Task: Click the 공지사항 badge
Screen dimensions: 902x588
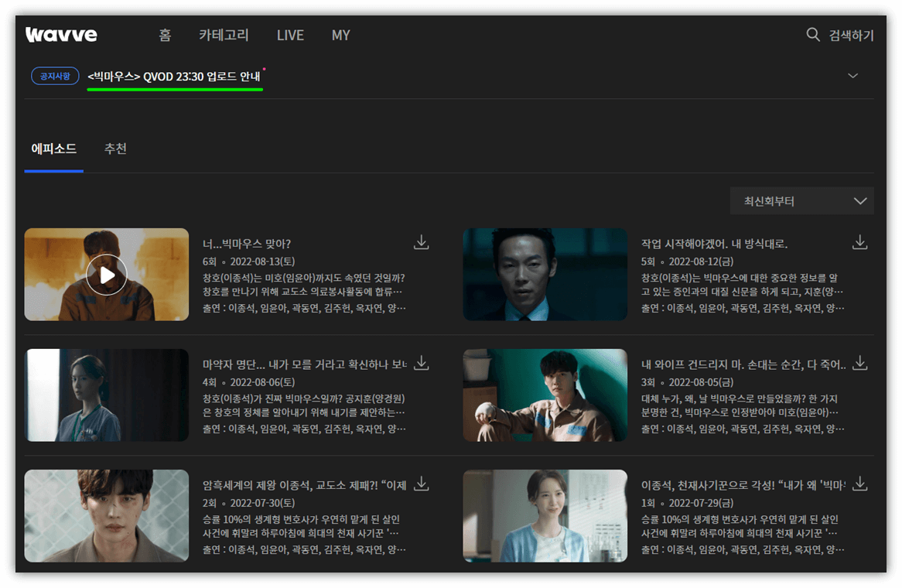Action: (55, 75)
